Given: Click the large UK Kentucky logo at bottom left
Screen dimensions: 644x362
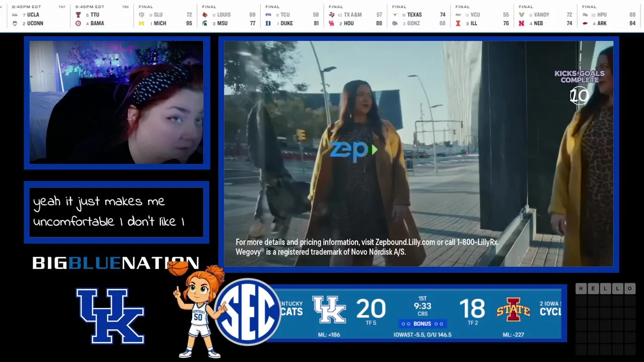Looking at the screenshot, I should 110,316.
